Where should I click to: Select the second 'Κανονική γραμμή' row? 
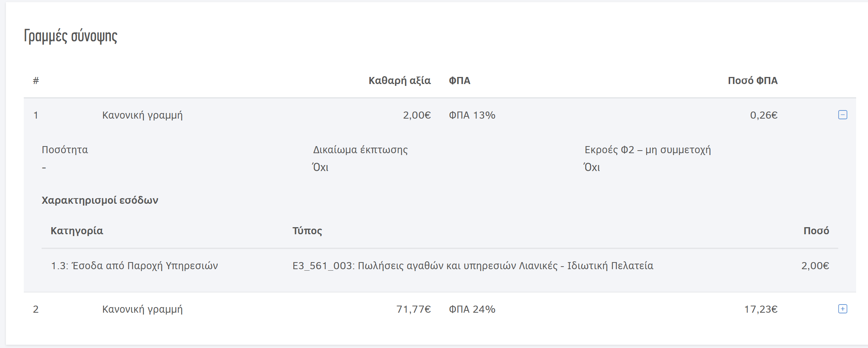pyautogui.click(x=142, y=309)
